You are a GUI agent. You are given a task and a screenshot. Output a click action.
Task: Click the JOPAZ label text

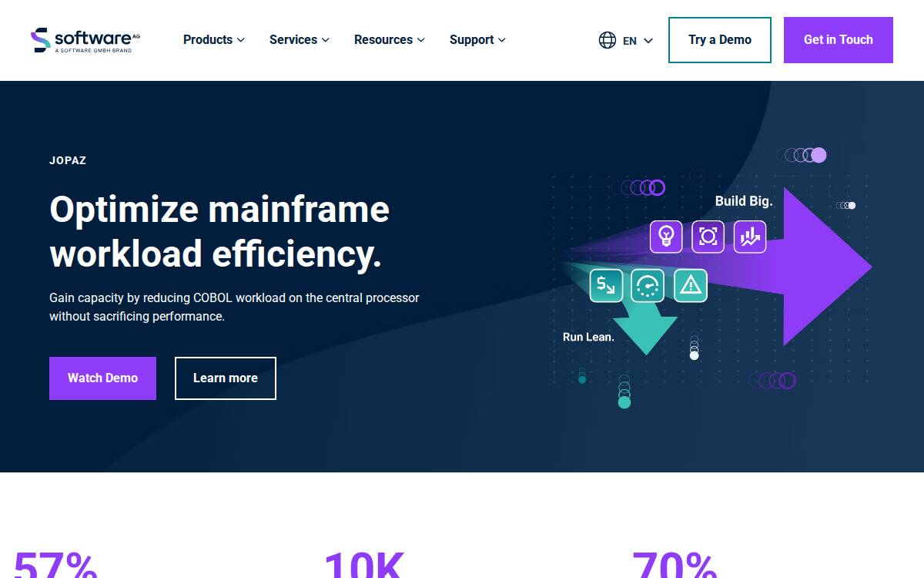point(68,161)
